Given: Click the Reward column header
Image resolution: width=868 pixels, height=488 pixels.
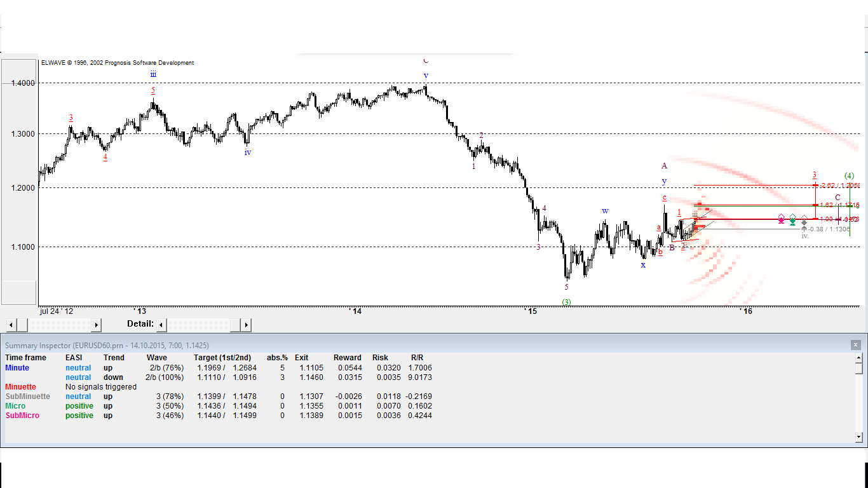Looking at the screenshot, I should [x=348, y=358].
